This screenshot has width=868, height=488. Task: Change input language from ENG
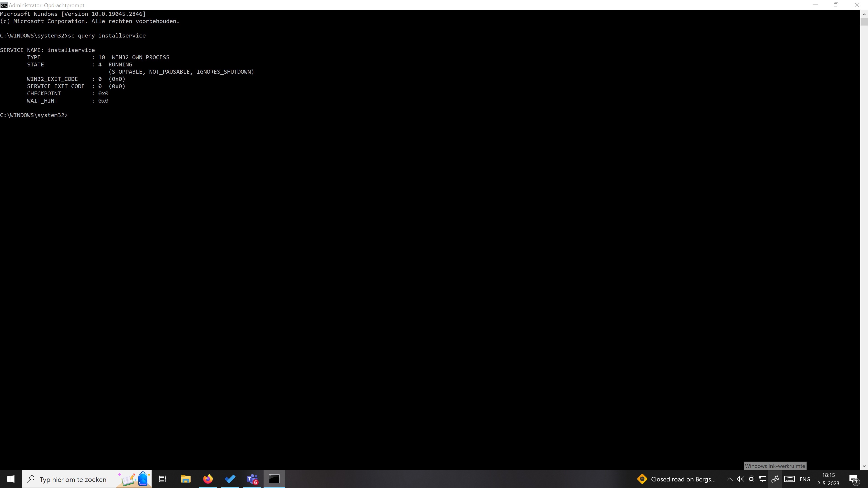pos(805,479)
